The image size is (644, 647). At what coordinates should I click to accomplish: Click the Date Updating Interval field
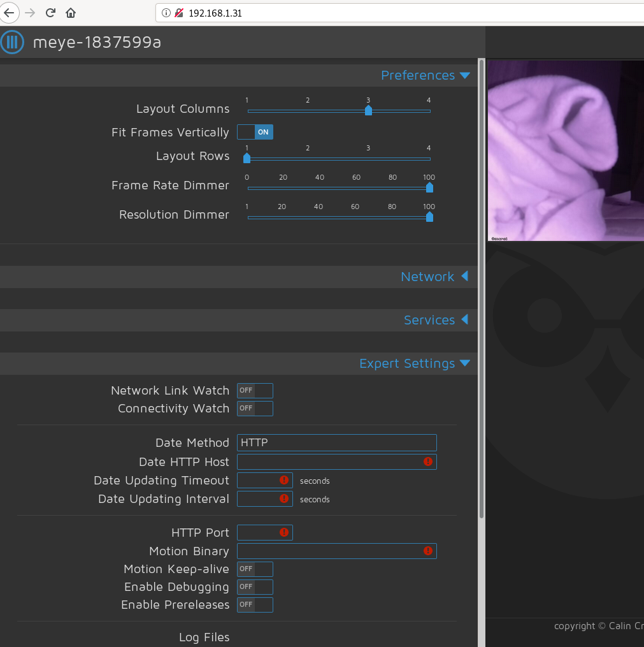click(265, 499)
